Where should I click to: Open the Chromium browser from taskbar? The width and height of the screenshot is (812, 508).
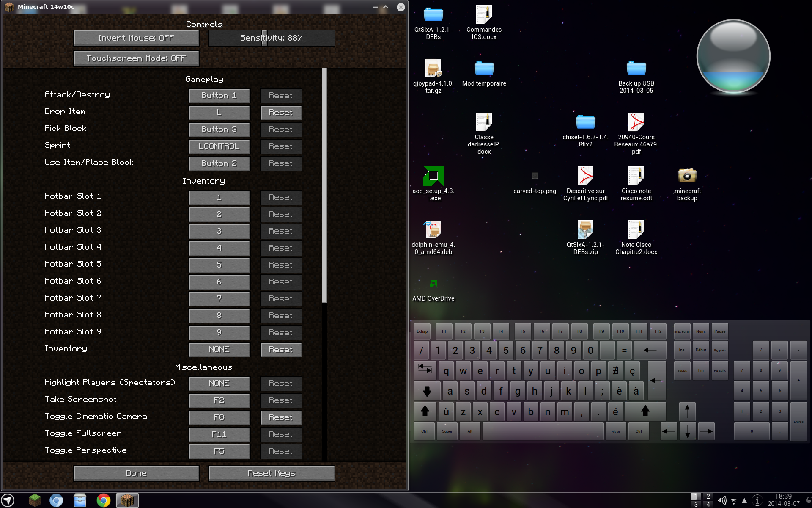[56, 500]
